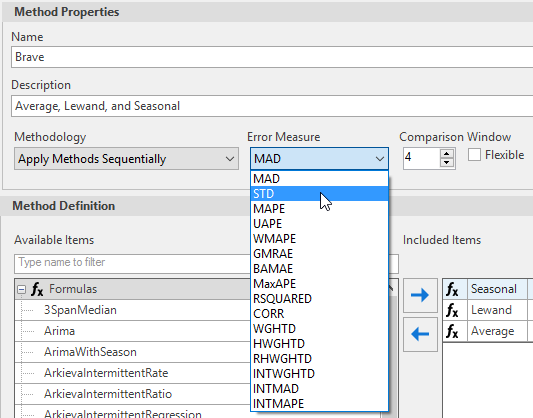Choose UAPE error measure
The height and width of the screenshot is (418, 533).
(319, 224)
